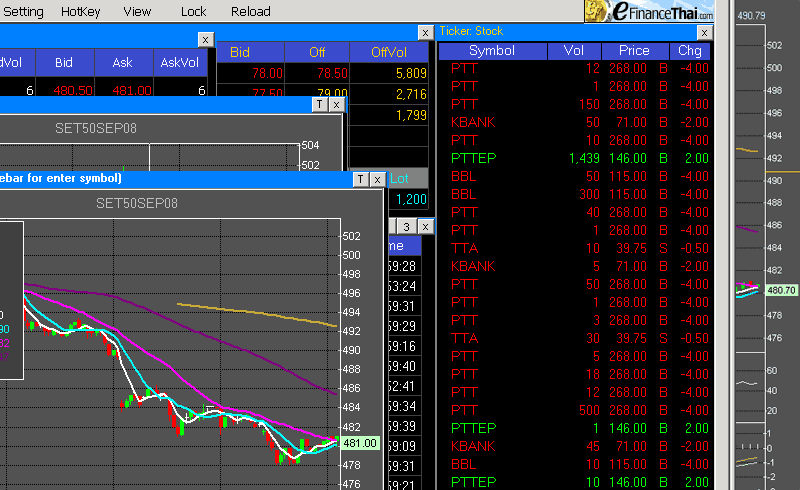Click the time entry 59:16
The height and width of the screenshot is (490, 800).
pyautogui.click(x=402, y=347)
